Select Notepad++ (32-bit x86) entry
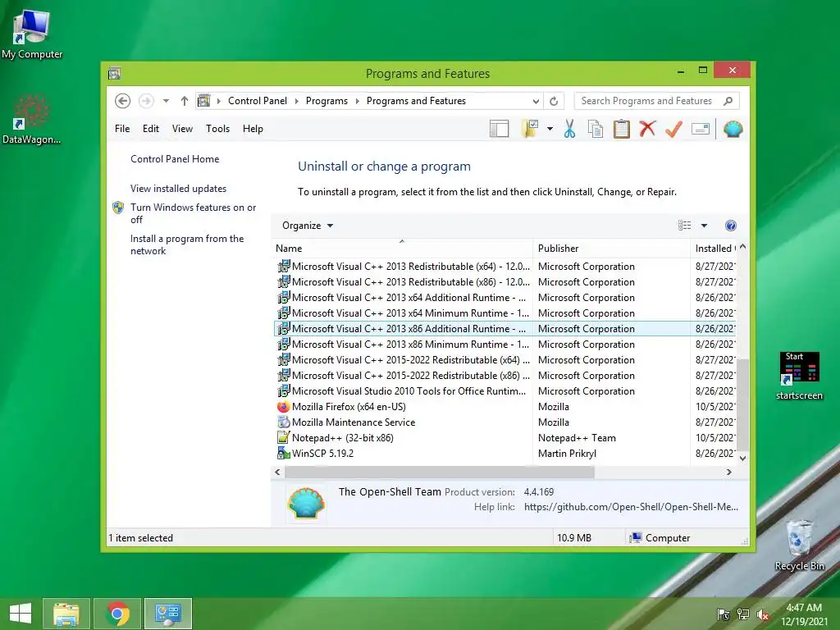Image resolution: width=840 pixels, height=630 pixels. point(504,437)
